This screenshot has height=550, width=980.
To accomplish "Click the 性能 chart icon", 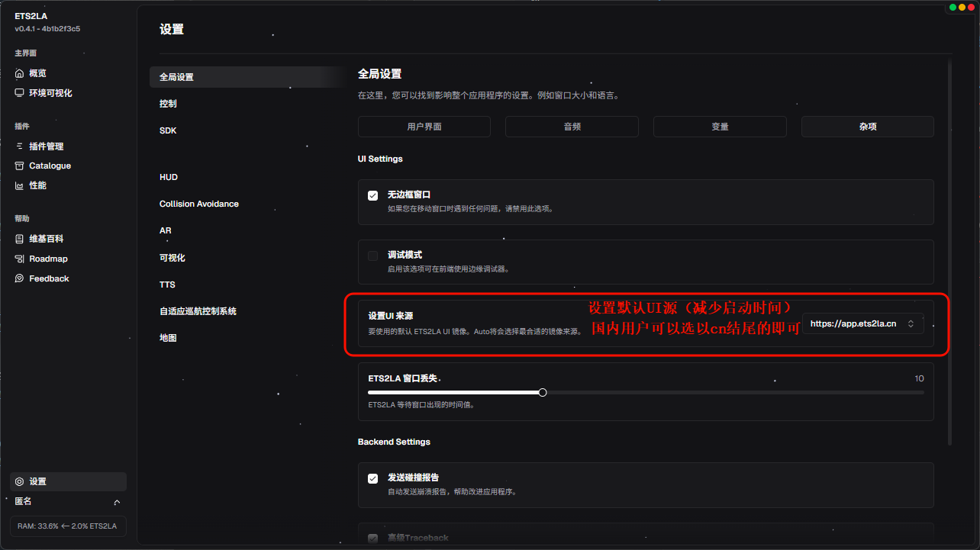I will click(20, 185).
